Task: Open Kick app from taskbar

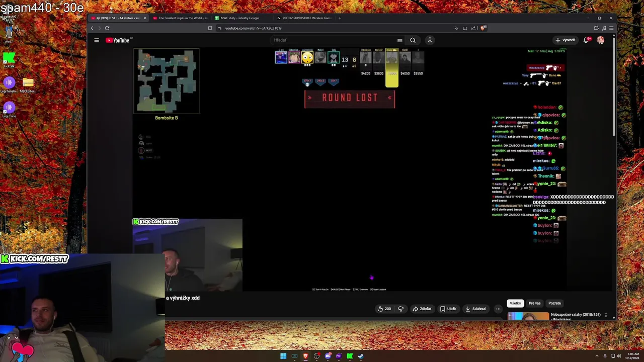Action: tap(350, 356)
